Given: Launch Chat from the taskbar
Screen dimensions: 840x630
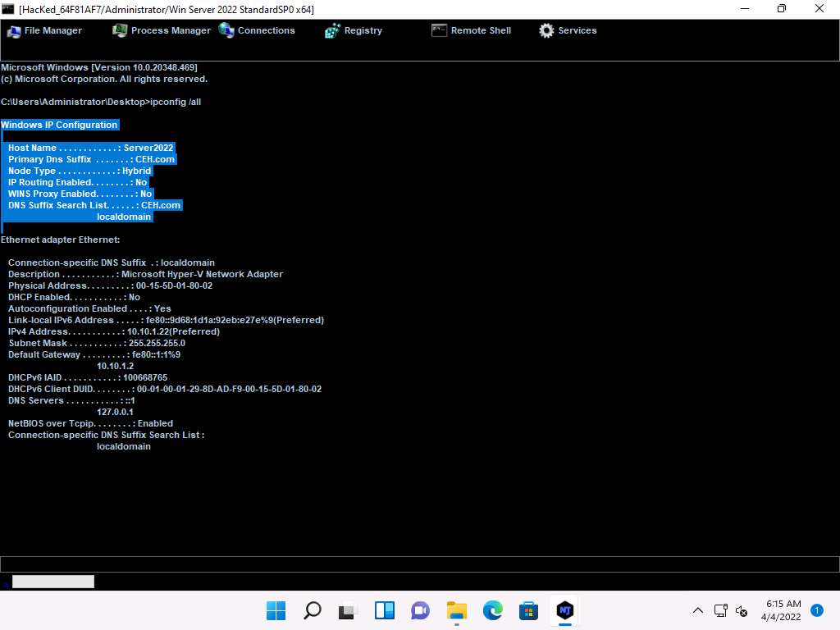Looking at the screenshot, I should point(420,610).
